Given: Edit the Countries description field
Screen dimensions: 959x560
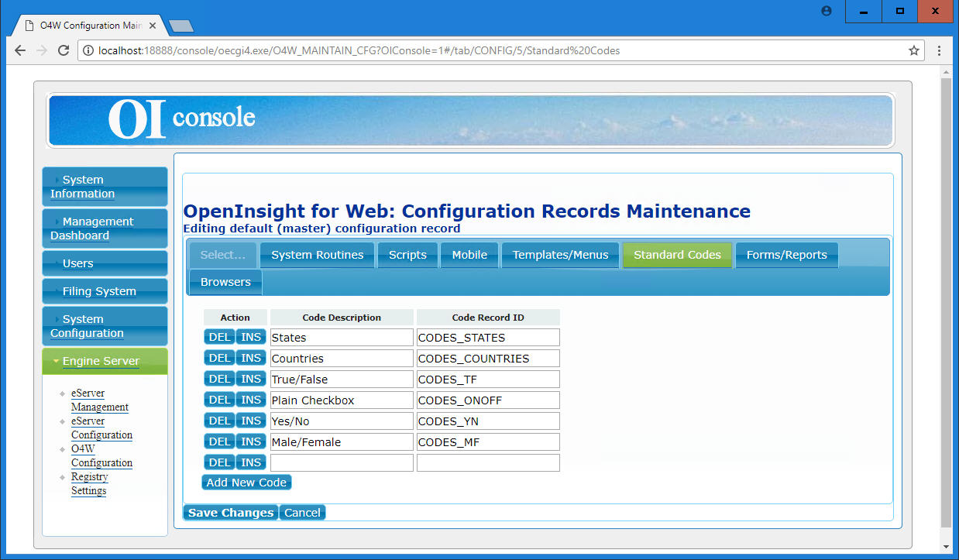Looking at the screenshot, I should (342, 359).
